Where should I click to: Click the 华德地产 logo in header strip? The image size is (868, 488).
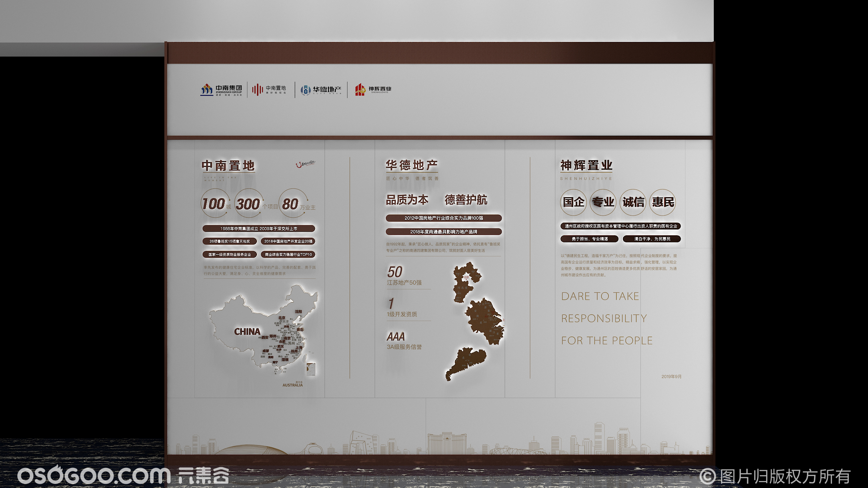pyautogui.click(x=321, y=90)
